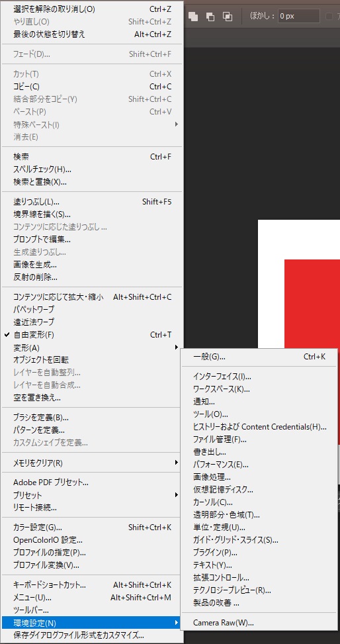Viewport: 340px width, 644px height.
Task: Select 反射の削除... menu item
Action: (x=93, y=277)
